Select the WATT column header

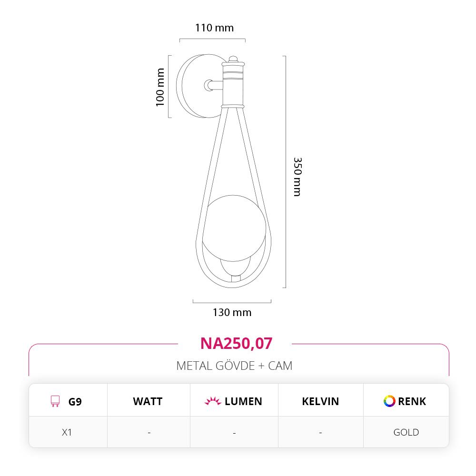tap(148, 401)
